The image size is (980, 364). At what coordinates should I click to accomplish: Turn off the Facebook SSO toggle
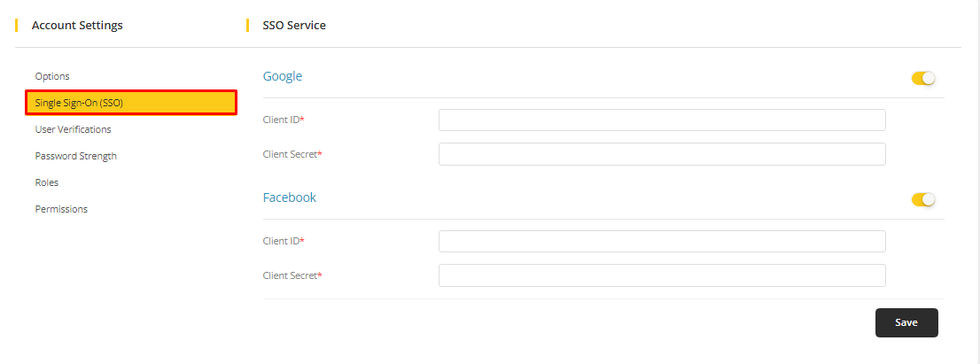pyautogui.click(x=923, y=200)
